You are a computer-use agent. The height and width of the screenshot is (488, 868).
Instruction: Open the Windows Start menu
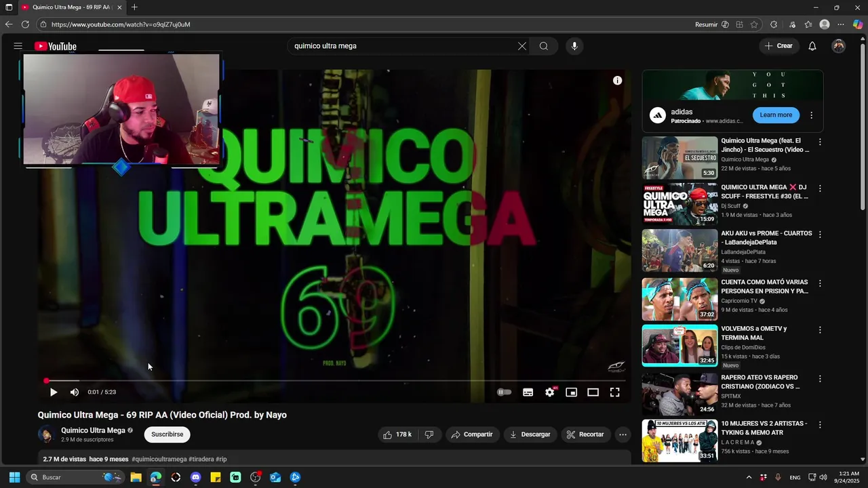[14, 477]
